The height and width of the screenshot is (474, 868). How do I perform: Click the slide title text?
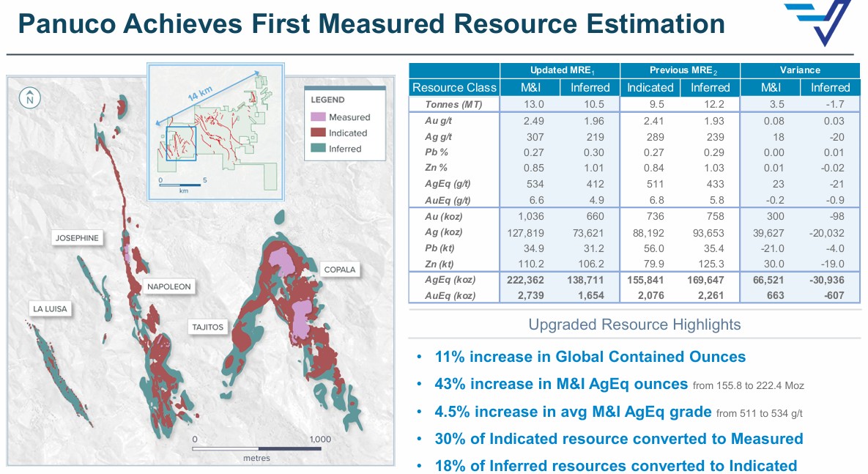pyautogui.click(x=371, y=24)
